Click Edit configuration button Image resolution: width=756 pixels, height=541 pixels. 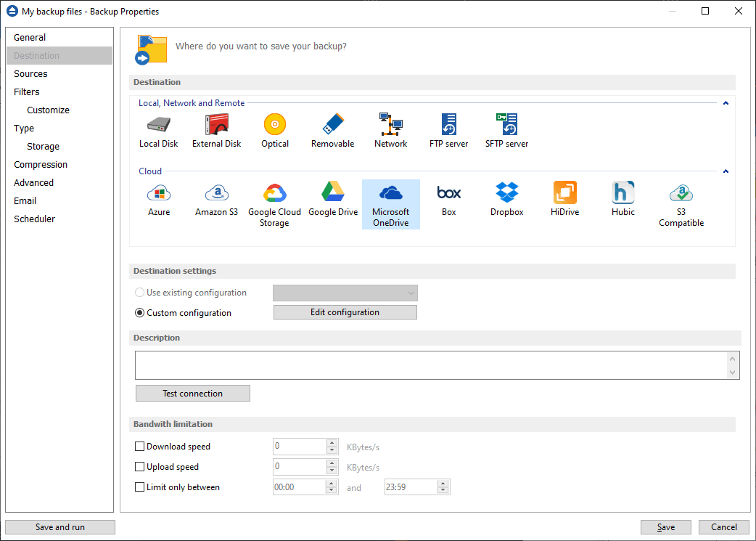pyautogui.click(x=345, y=312)
